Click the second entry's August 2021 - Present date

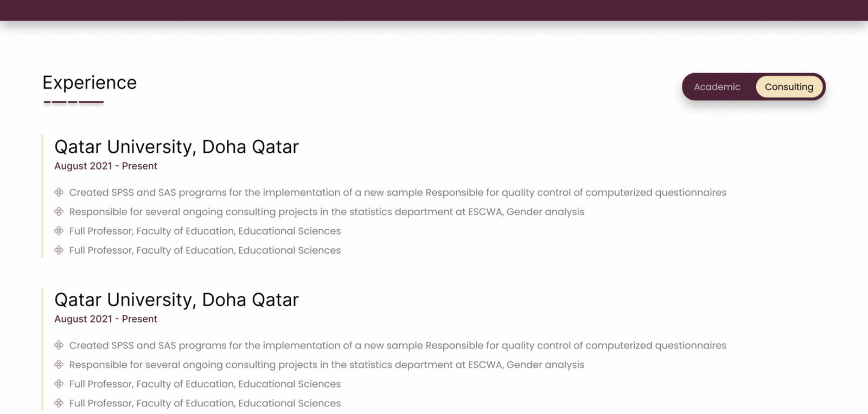pos(106,319)
